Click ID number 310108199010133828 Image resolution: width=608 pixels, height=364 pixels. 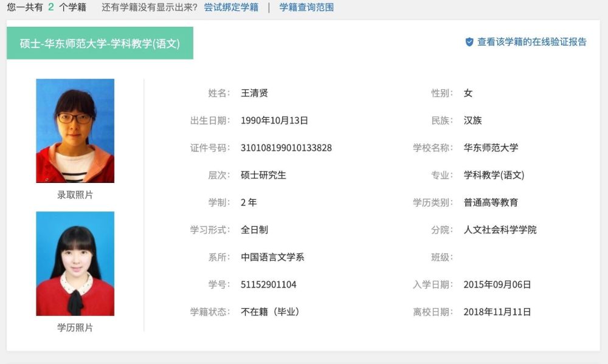tap(286, 148)
